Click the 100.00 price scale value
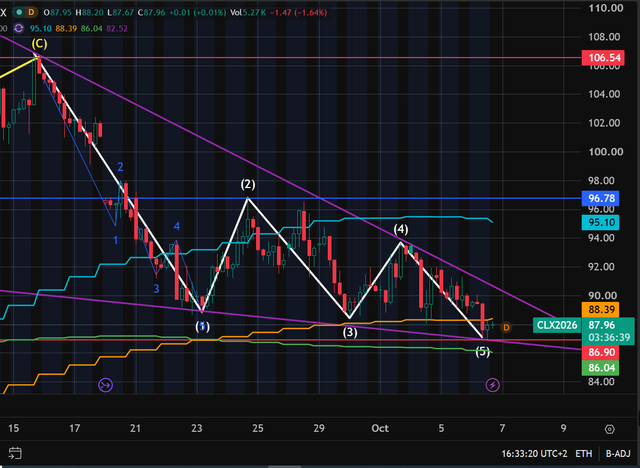640x468 pixels. 606,152
